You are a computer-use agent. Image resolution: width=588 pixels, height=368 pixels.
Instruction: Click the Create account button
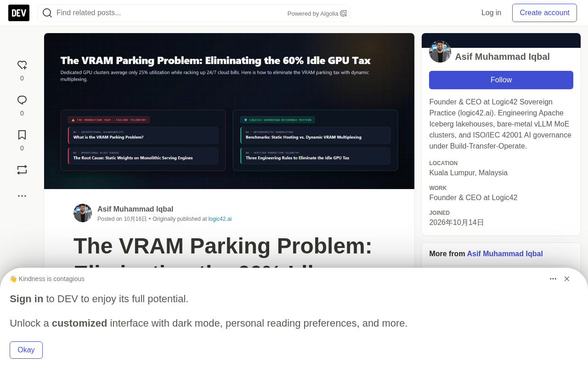(x=544, y=13)
